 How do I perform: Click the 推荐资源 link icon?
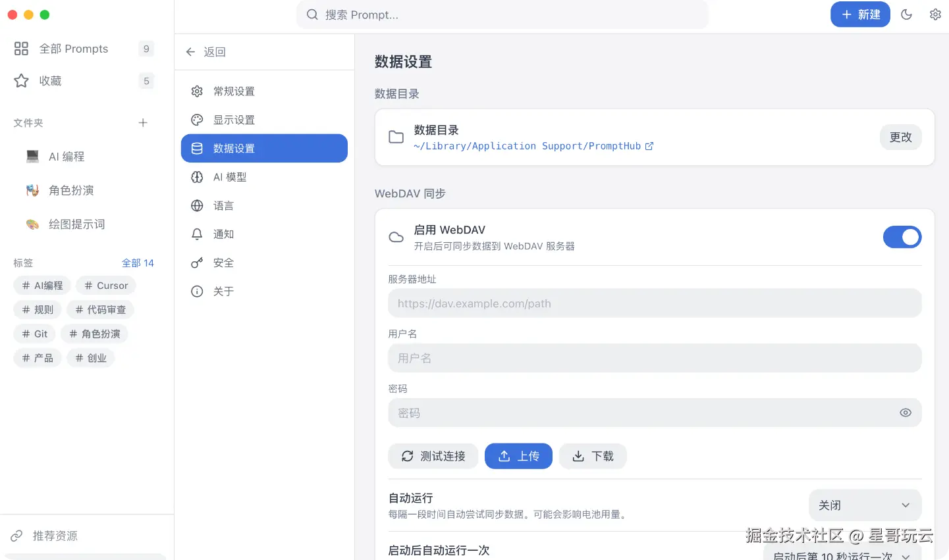[16, 536]
